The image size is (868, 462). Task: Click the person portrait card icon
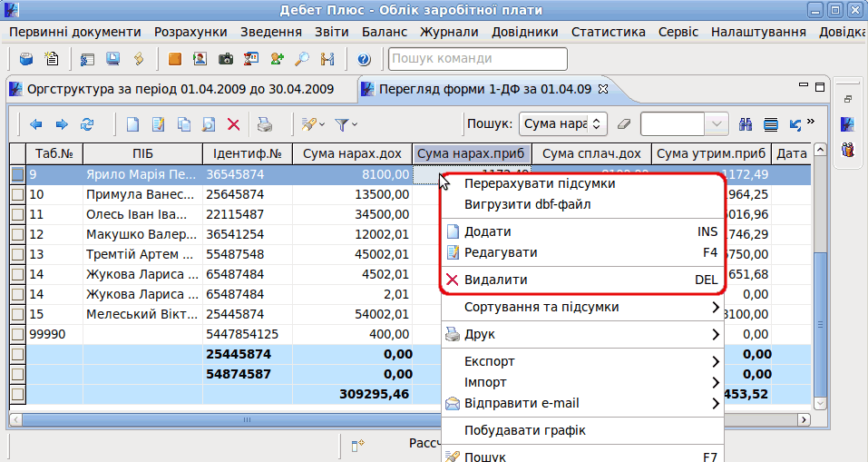200,59
